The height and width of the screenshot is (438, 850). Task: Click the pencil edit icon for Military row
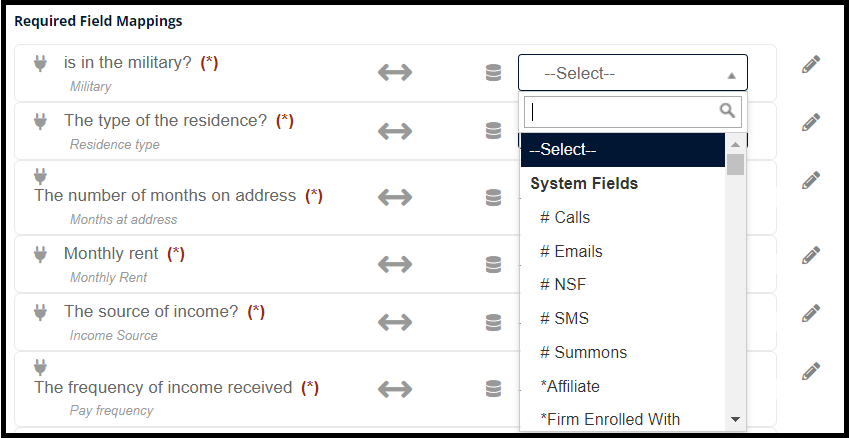tap(810, 65)
